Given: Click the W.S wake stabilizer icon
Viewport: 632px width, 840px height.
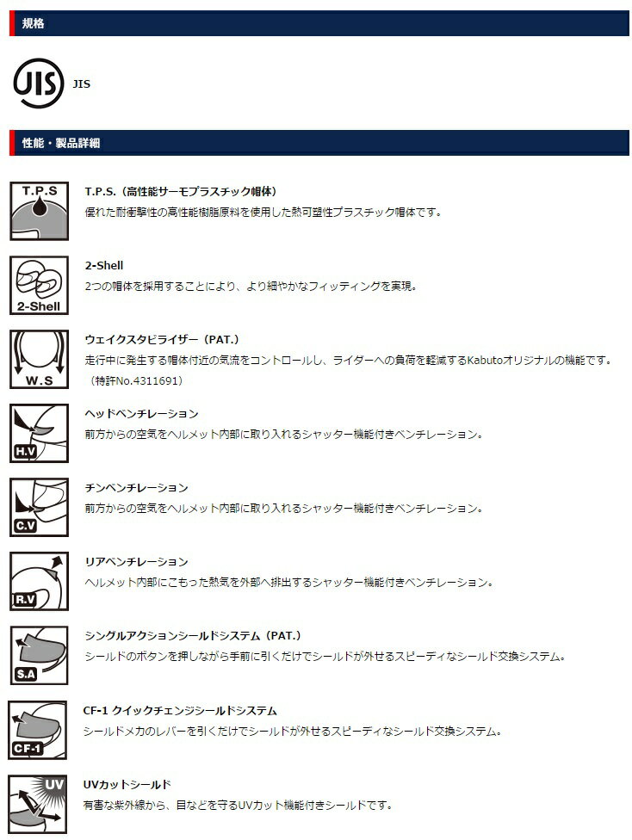Looking at the screenshot, I should [x=39, y=359].
